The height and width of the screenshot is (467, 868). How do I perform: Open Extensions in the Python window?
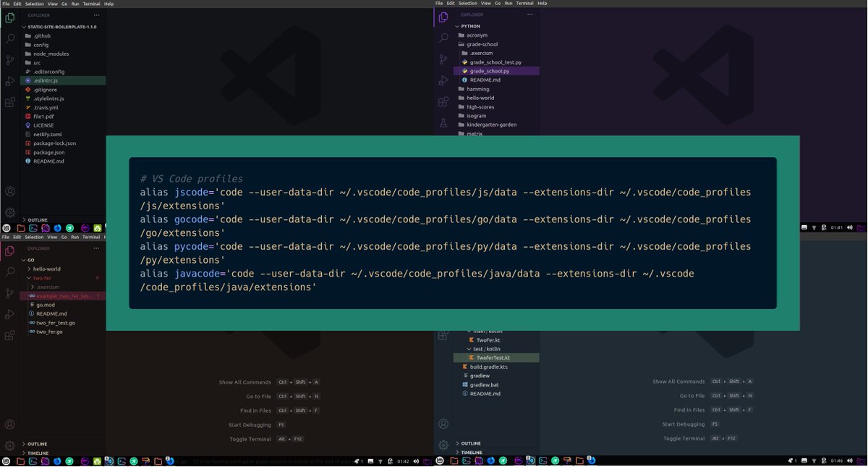pyautogui.click(x=443, y=102)
